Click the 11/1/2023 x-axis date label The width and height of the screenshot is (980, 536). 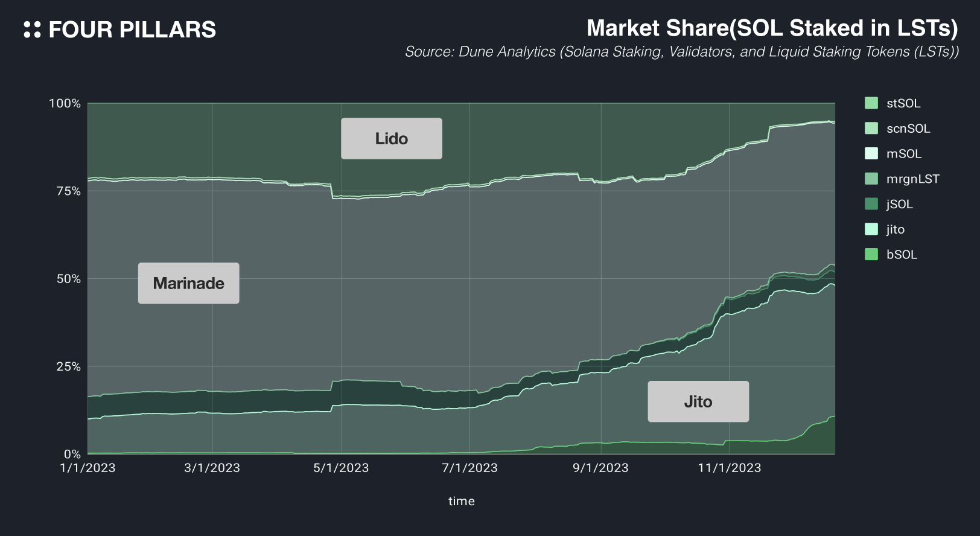729,468
